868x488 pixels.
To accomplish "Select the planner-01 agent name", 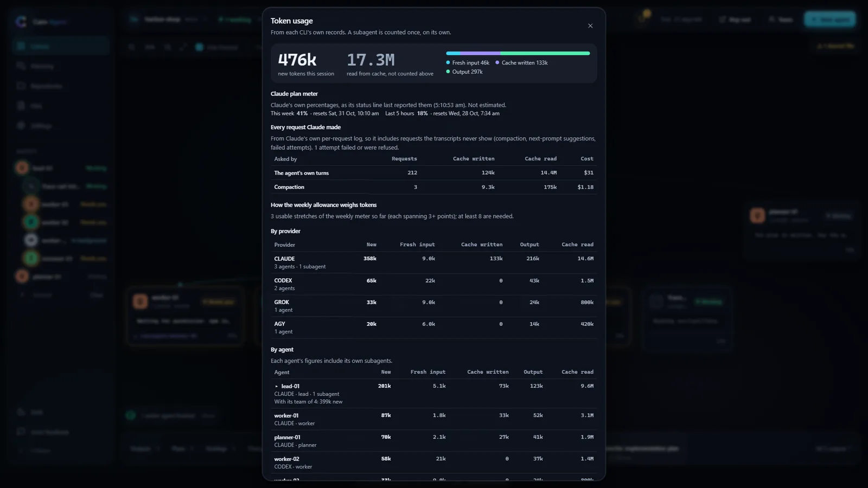I will pos(287,438).
